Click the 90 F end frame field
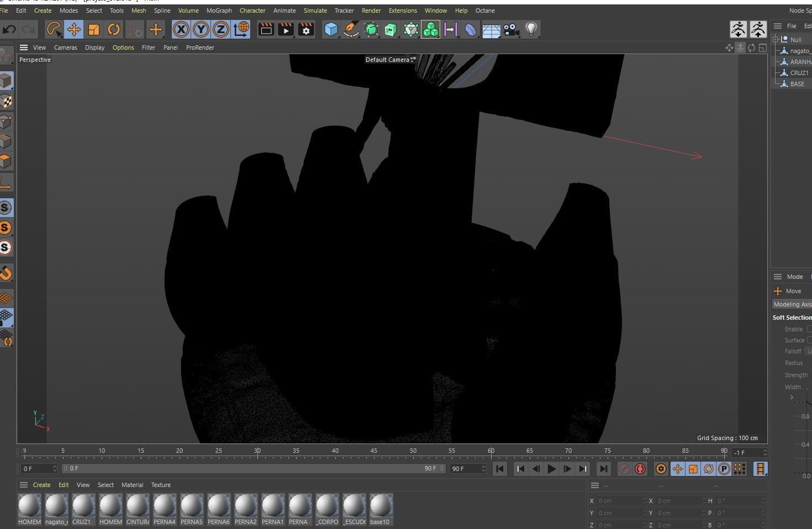This screenshot has width=812, height=529. [467, 468]
